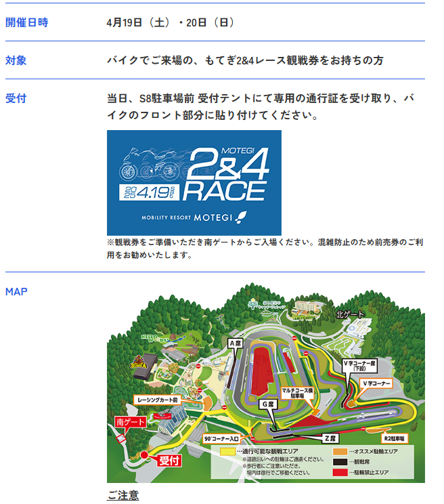Click the date text '4月19日（土）・20日（日）'
The width and height of the screenshot is (444, 504).
pos(171,22)
